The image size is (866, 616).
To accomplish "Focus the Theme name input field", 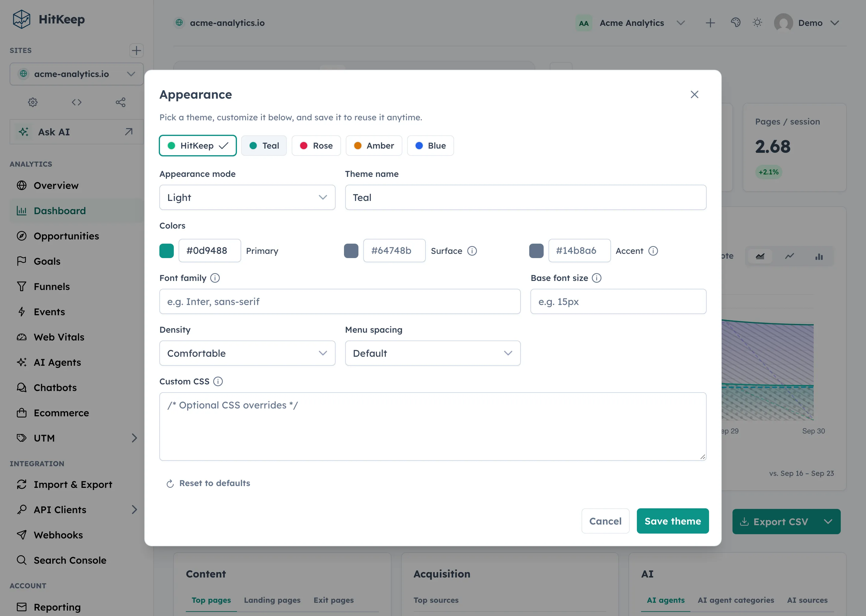I will pos(526,197).
